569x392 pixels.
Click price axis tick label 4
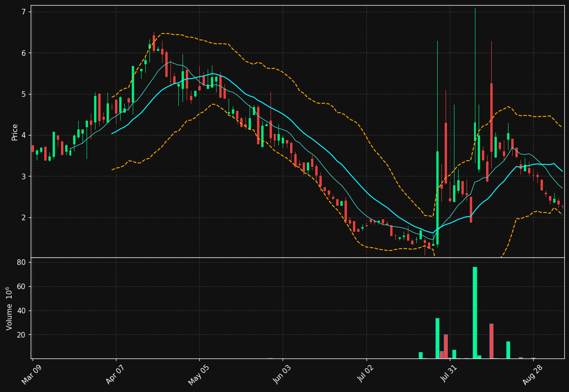click(x=23, y=135)
